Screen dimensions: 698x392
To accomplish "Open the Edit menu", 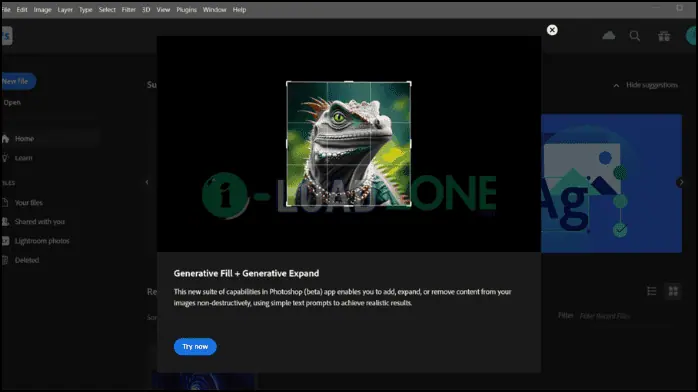I will point(22,9).
